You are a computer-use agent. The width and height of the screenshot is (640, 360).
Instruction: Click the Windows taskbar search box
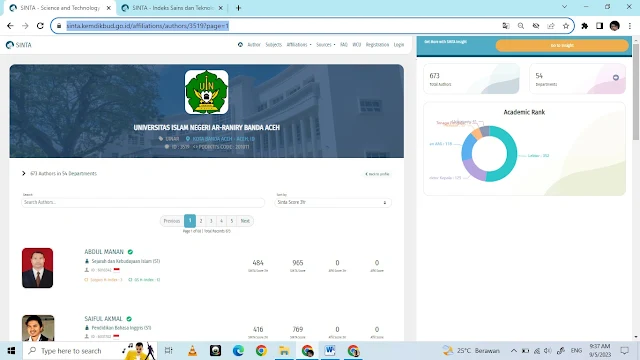pos(90,351)
